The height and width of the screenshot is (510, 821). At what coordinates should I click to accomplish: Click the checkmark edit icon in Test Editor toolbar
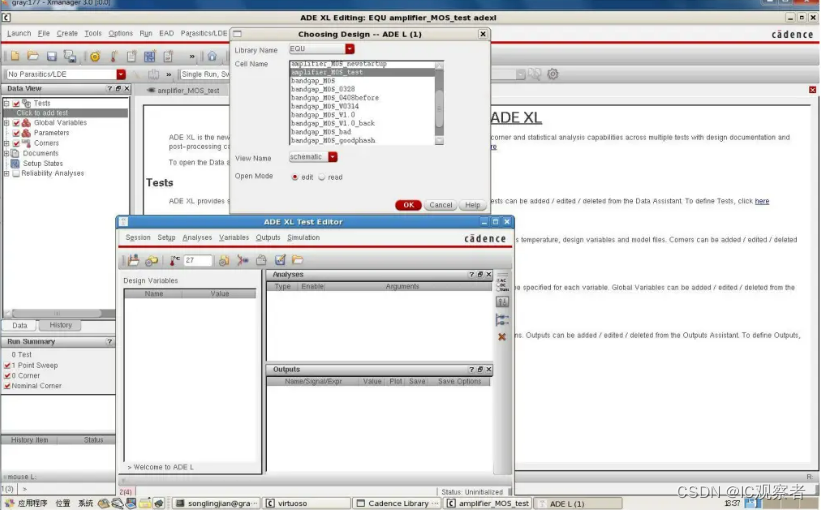click(x=280, y=260)
